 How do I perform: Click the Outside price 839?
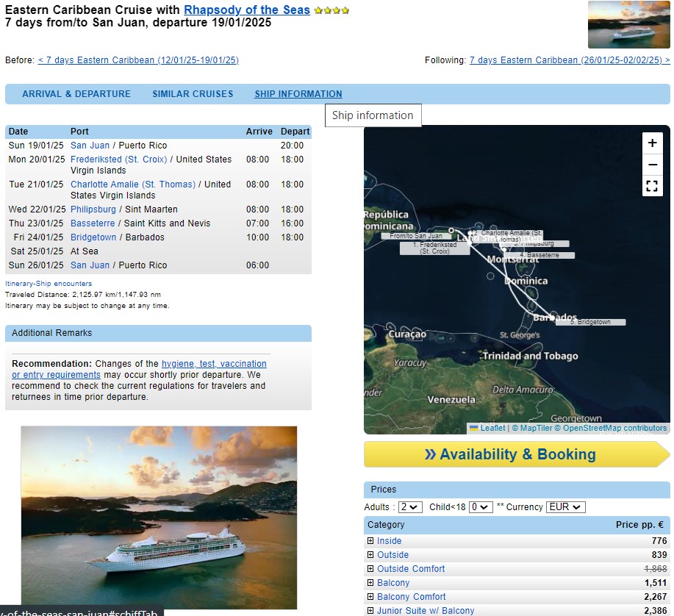(x=659, y=554)
